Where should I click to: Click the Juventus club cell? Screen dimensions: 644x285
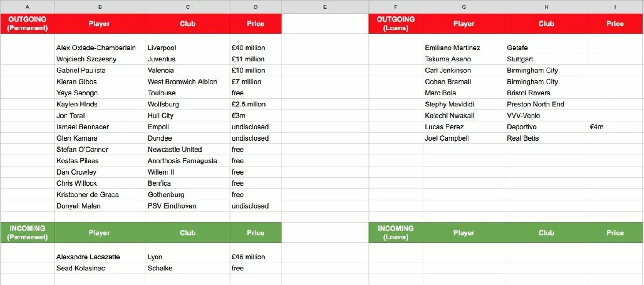161,59
